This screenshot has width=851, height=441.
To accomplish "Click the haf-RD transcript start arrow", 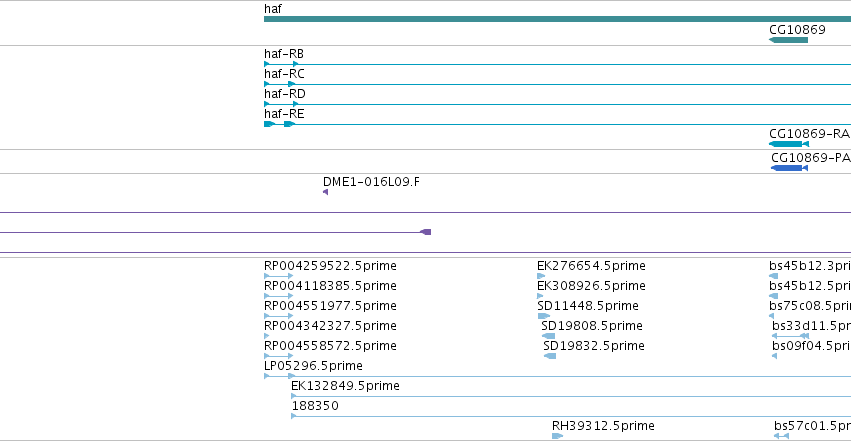I will tap(266, 104).
